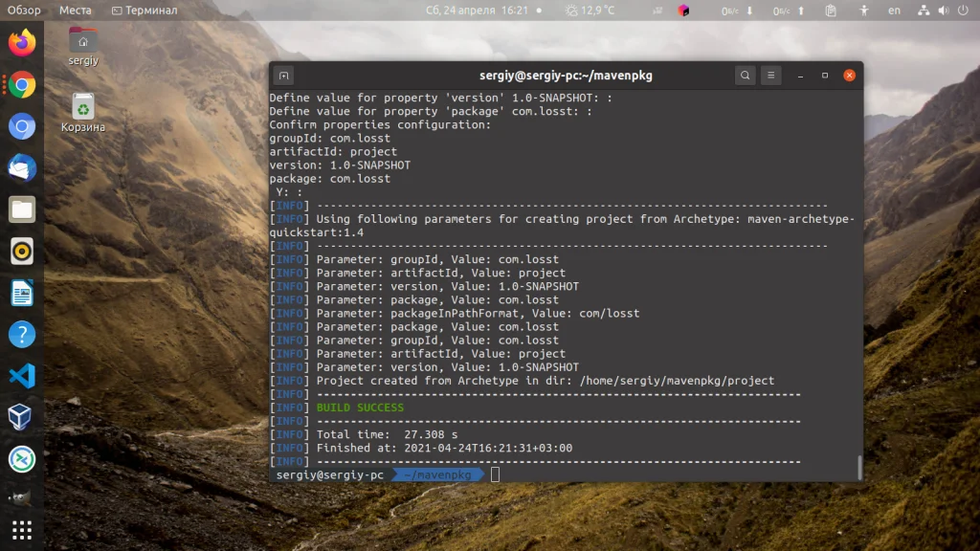The image size is (980, 551).
Task: Open the terminal hamburger menu
Action: pyautogui.click(x=772, y=75)
